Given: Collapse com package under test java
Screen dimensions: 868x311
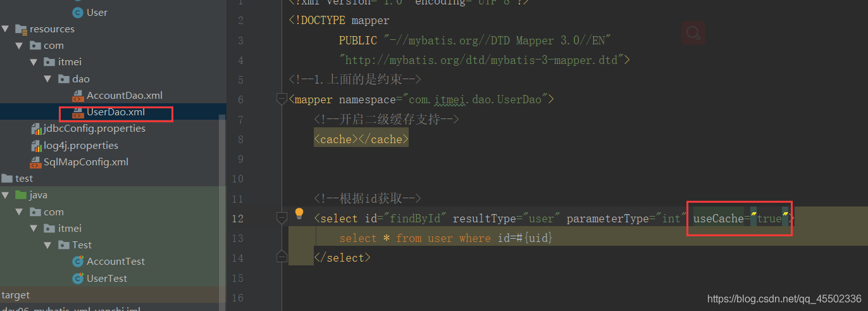Looking at the screenshot, I should coord(19,212).
